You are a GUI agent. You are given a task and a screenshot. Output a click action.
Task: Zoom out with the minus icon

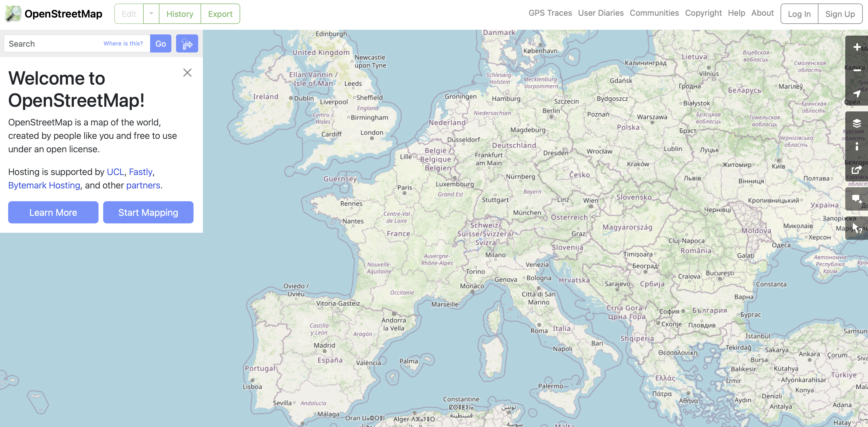856,71
